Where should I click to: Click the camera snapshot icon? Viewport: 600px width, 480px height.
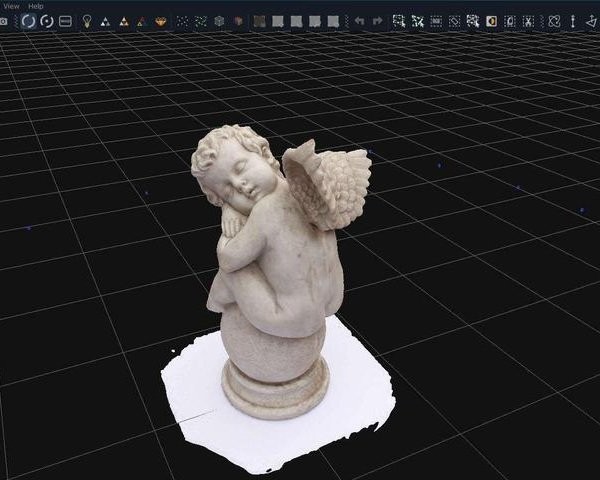coord(4,21)
